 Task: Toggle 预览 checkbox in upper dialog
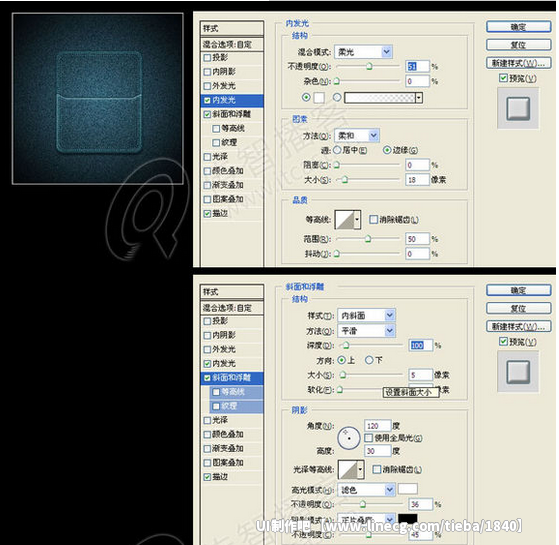(x=503, y=78)
